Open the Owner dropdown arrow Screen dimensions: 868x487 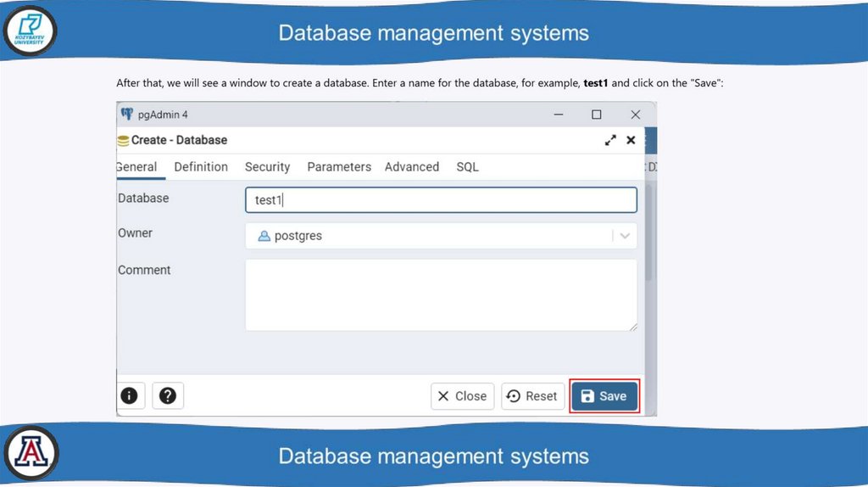point(625,236)
